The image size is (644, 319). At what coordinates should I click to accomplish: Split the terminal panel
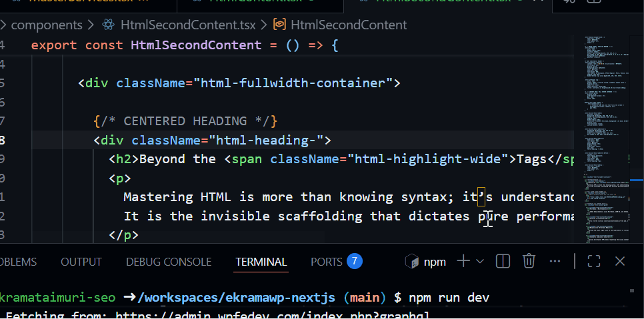coord(503,261)
